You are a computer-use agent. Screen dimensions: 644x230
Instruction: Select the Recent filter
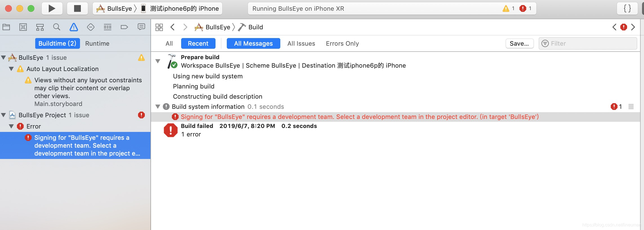[198, 43]
